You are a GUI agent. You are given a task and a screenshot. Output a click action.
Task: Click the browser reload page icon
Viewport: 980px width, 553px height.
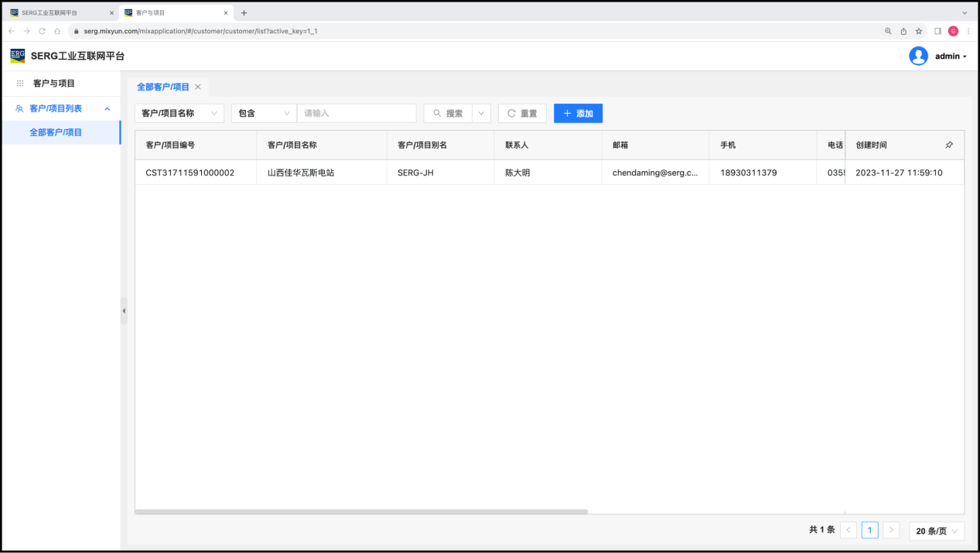click(42, 31)
